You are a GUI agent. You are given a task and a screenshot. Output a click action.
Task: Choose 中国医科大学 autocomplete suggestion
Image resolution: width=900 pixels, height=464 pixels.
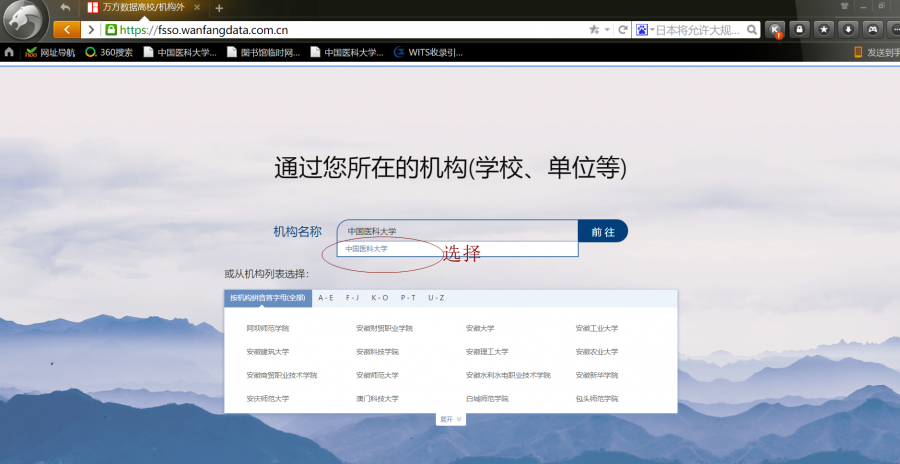pos(366,249)
